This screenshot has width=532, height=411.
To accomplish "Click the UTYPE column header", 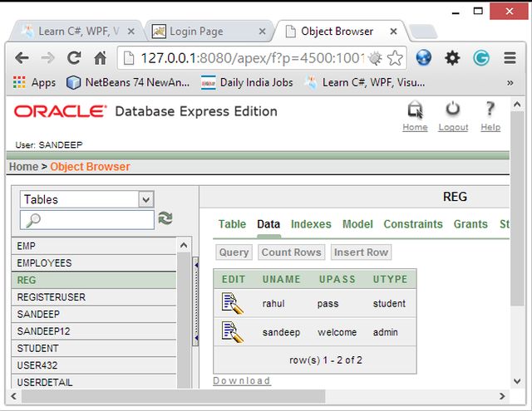I will tap(390, 279).
